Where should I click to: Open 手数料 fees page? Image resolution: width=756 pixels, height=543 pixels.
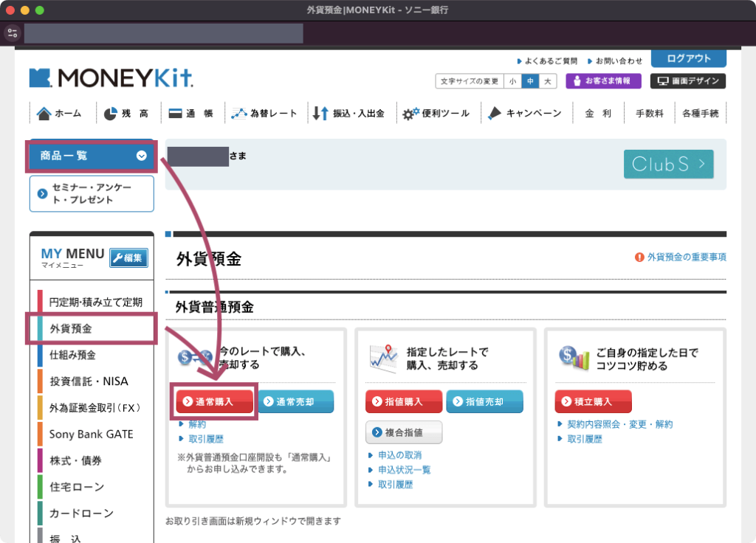pyautogui.click(x=650, y=113)
